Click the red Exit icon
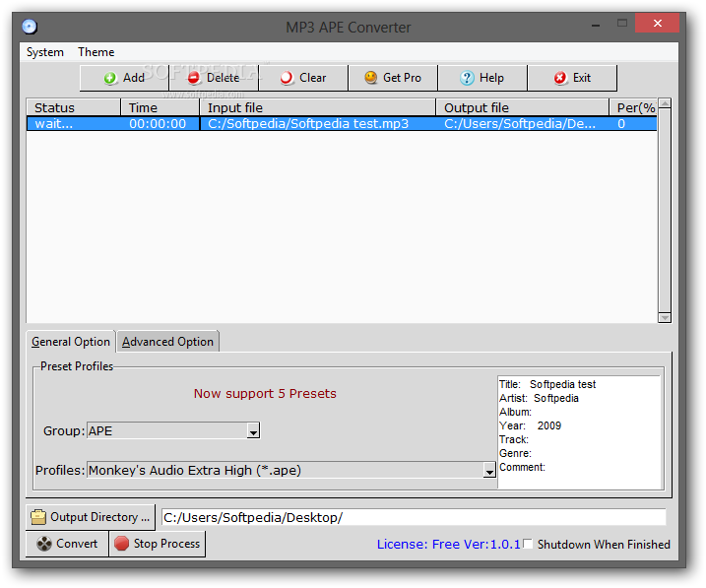 560,78
